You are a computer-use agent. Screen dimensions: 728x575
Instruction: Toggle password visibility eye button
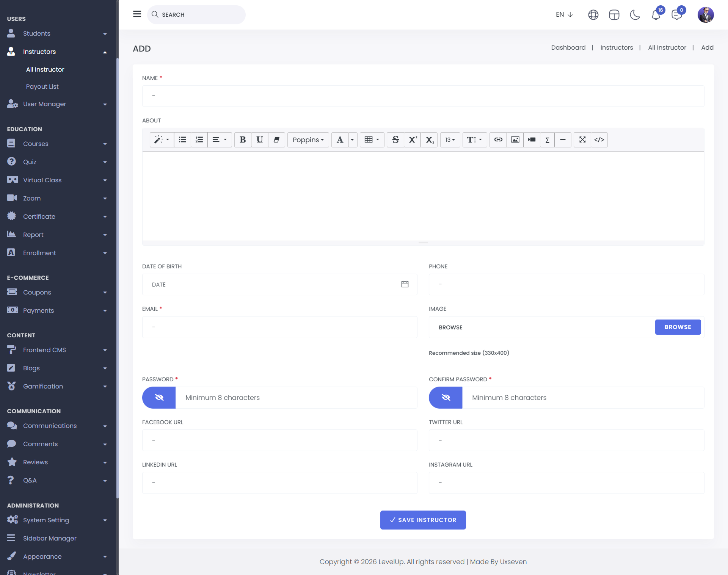point(159,398)
